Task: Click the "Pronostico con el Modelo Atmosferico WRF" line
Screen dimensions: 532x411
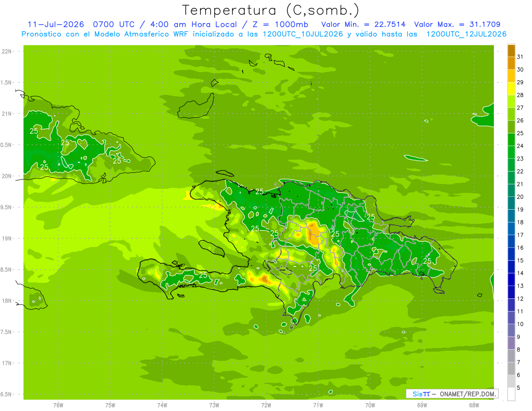Action: (106, 34)
